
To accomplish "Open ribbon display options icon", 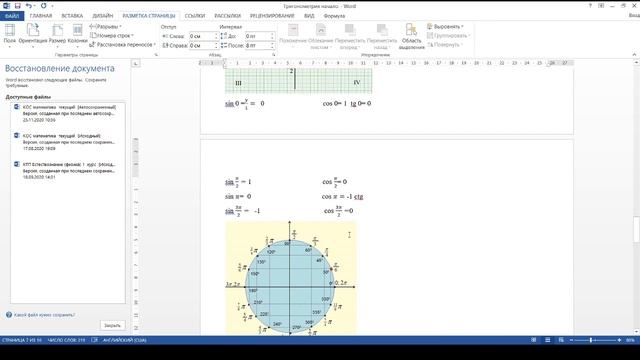I will pyautogui.click(x=601, y=6).
